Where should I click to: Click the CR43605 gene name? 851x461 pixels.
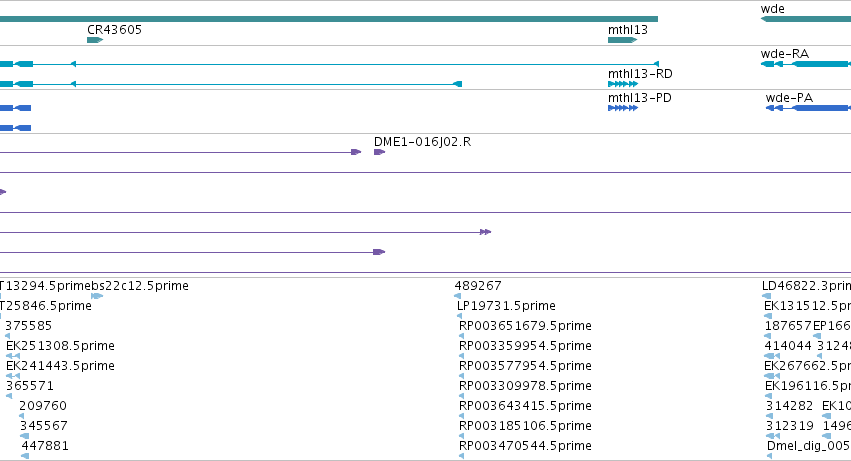click(115, 30)
